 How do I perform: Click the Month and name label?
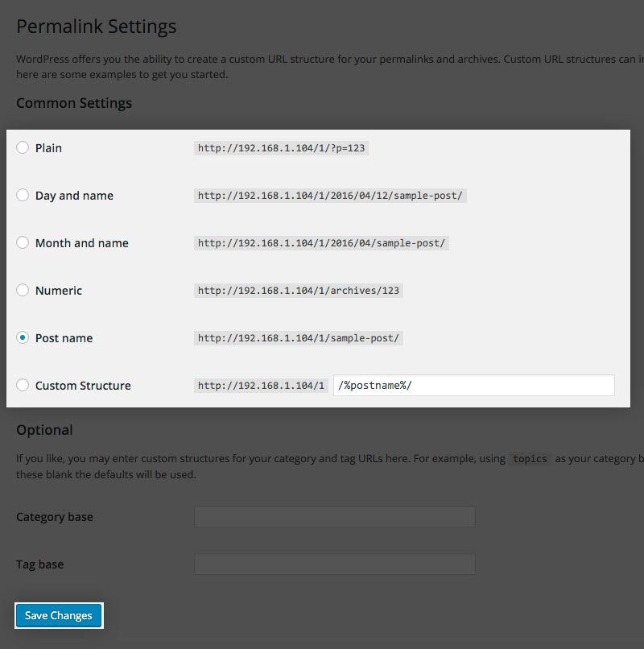[x=81, y=243]
